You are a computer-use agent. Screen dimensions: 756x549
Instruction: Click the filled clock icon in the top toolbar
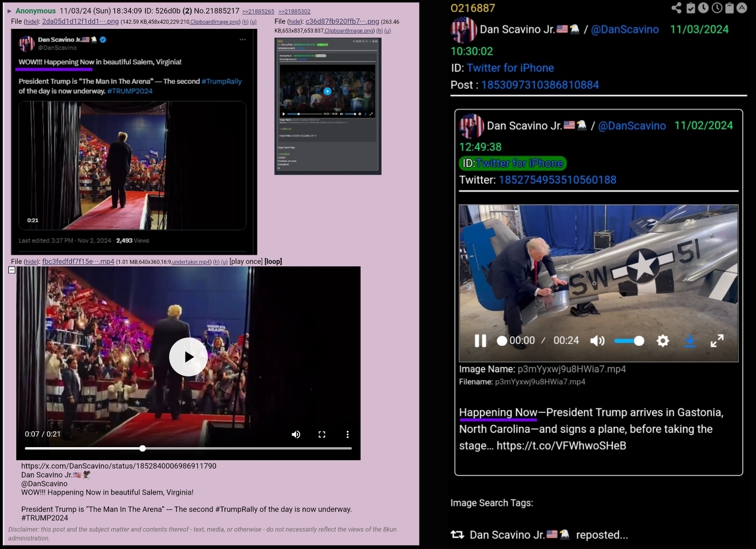click(x=703, y=8)
